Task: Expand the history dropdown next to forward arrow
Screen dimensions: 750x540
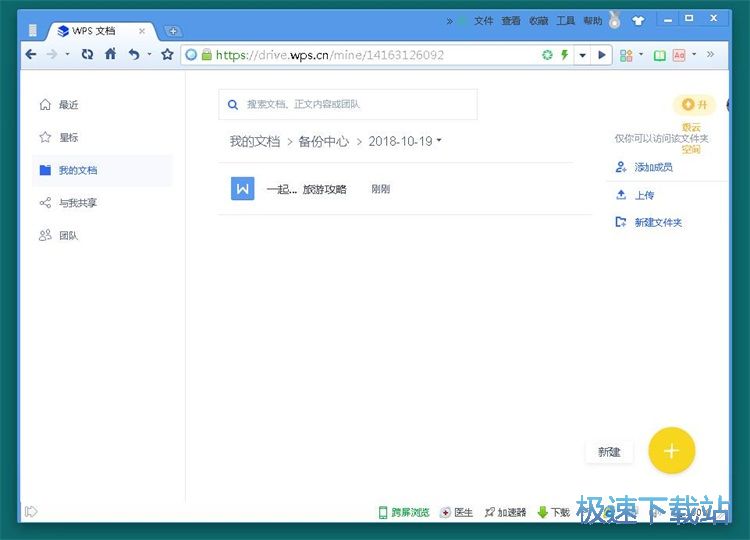Action: [67, 55]
